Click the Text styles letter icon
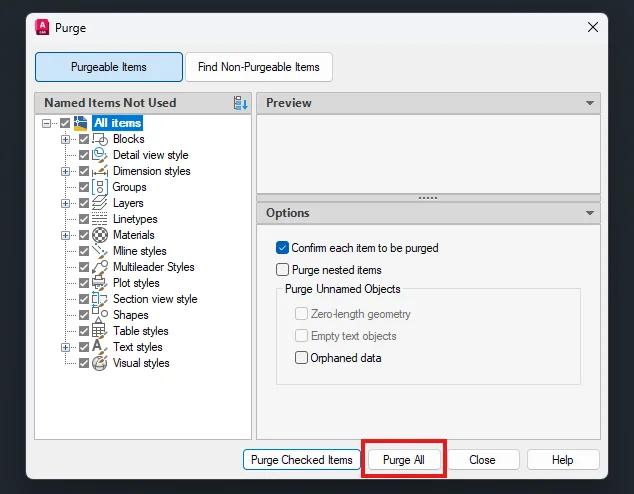634x494 pixels. [100, 347]
